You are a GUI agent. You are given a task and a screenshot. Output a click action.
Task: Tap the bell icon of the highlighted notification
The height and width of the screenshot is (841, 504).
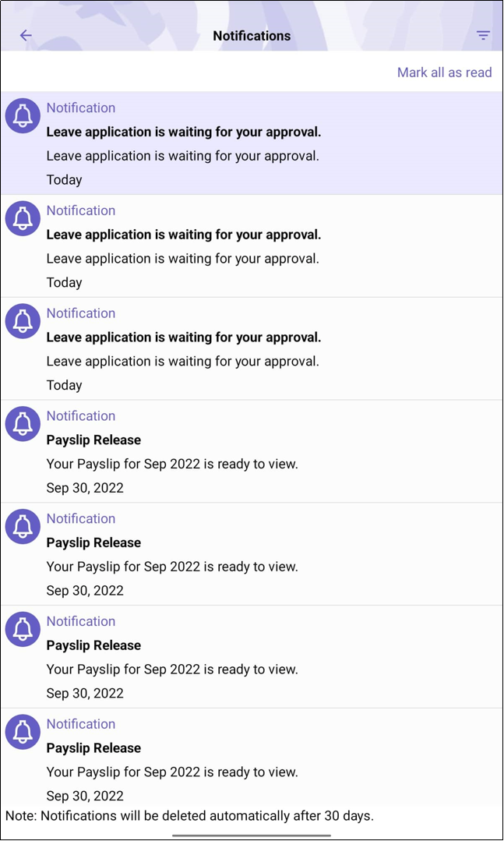[x=23, y=115]
